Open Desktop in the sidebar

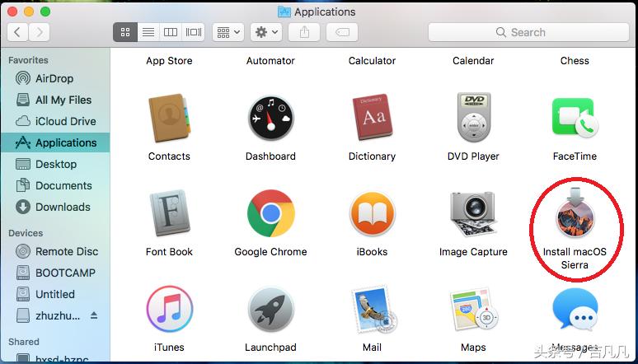pyautogui.click(x=55, y=164)
